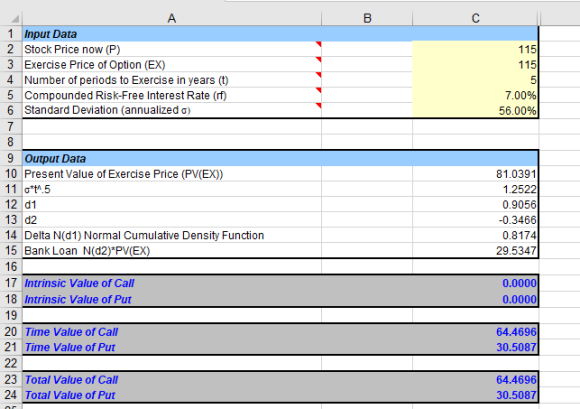
Task: Select the Output Data heading cell
Action: click(172, 159)
